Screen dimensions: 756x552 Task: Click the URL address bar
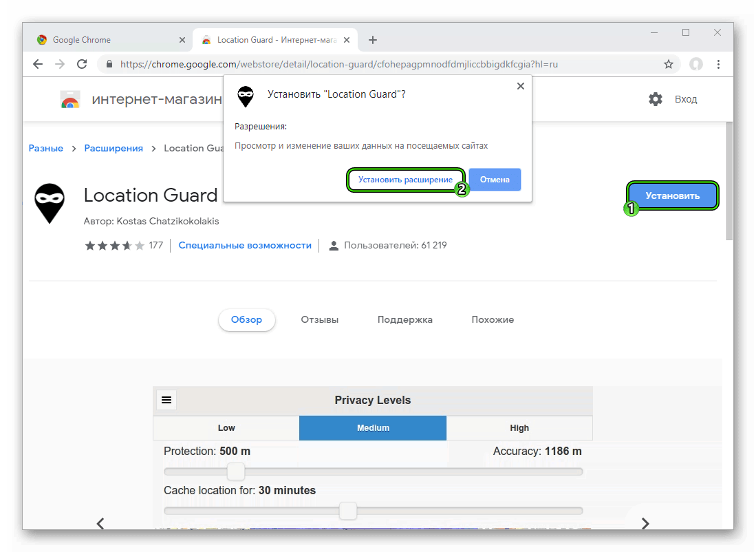point(389,64)
